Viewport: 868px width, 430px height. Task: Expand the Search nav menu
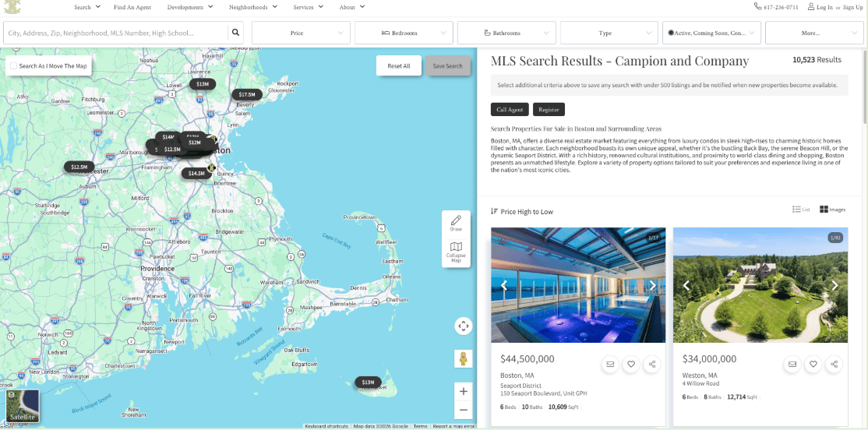point(87,7)
